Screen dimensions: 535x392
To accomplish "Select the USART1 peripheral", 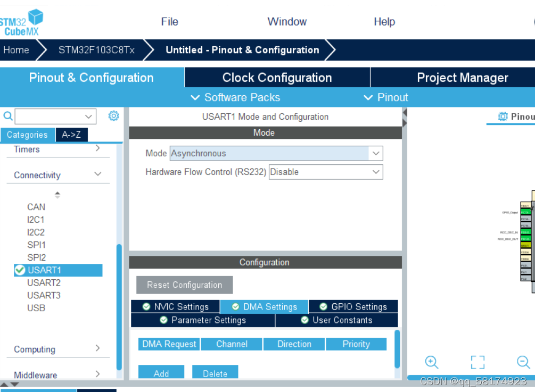I will [58, 270].
